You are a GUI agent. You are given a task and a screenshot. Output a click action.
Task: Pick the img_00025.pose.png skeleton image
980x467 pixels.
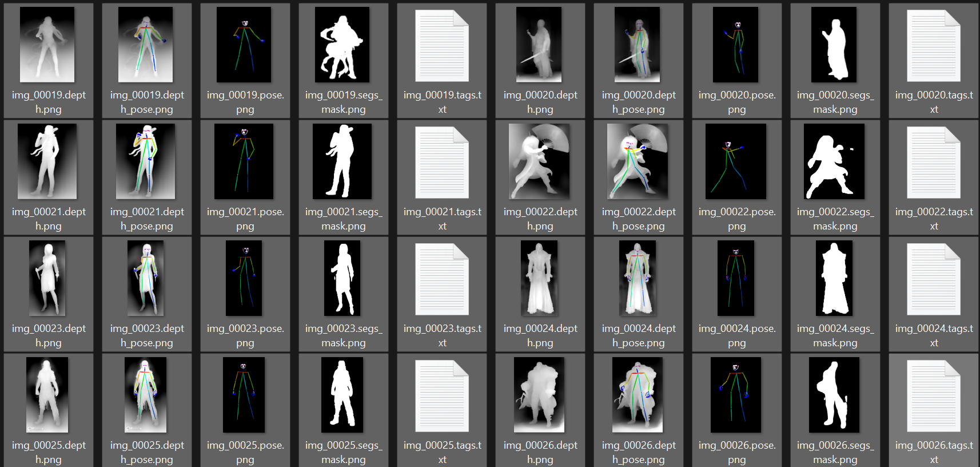[244, 395]
